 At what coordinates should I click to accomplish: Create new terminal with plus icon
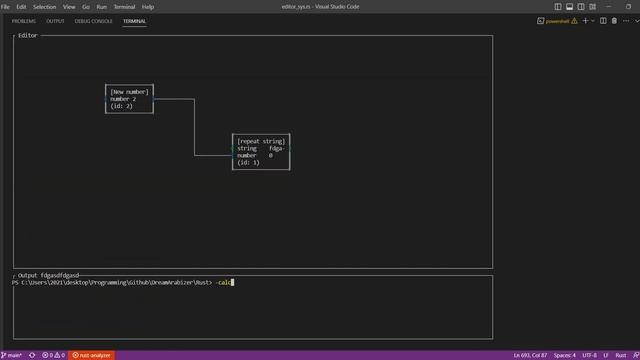[585, 21]
